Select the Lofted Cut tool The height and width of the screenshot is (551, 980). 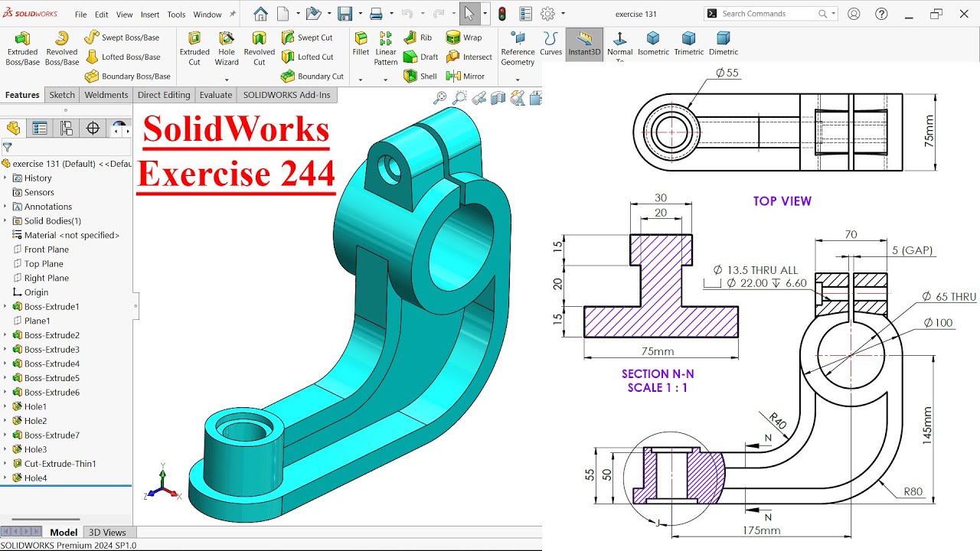(x=307, y=57)
